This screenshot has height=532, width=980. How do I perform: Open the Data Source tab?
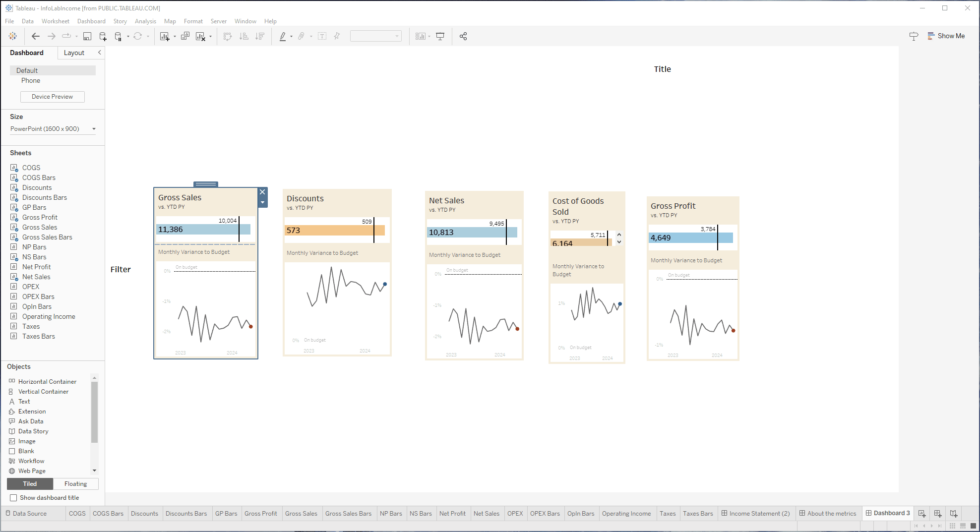29,514
